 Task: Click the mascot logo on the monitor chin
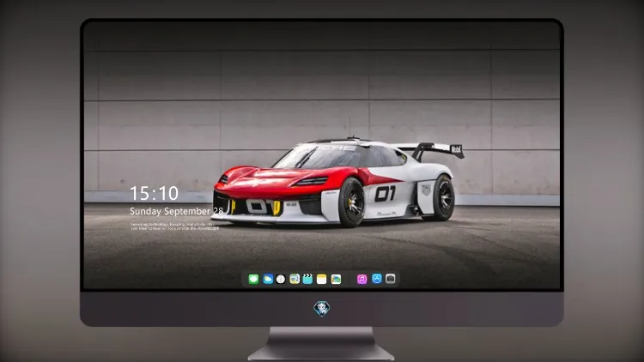pyautogui.click(x=322, y=309)
